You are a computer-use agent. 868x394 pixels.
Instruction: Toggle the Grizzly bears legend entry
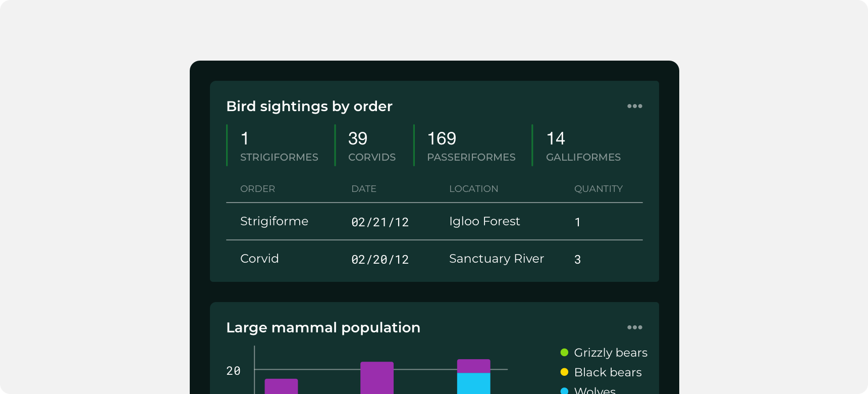pos(604,353)
